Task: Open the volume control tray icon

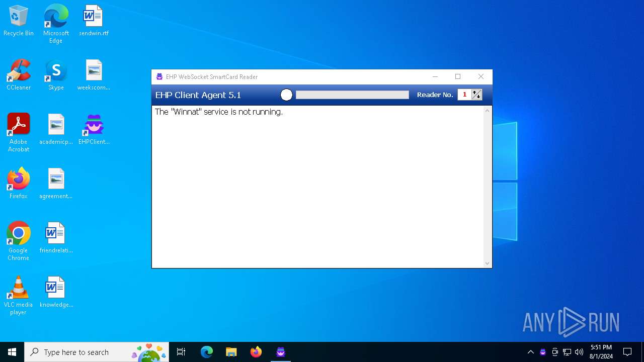Action: 579,352
